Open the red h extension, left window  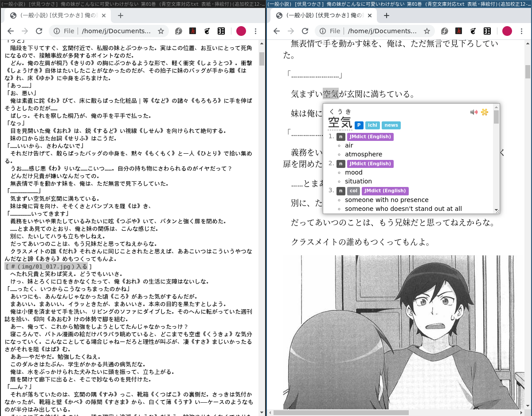tap(192, 31)
